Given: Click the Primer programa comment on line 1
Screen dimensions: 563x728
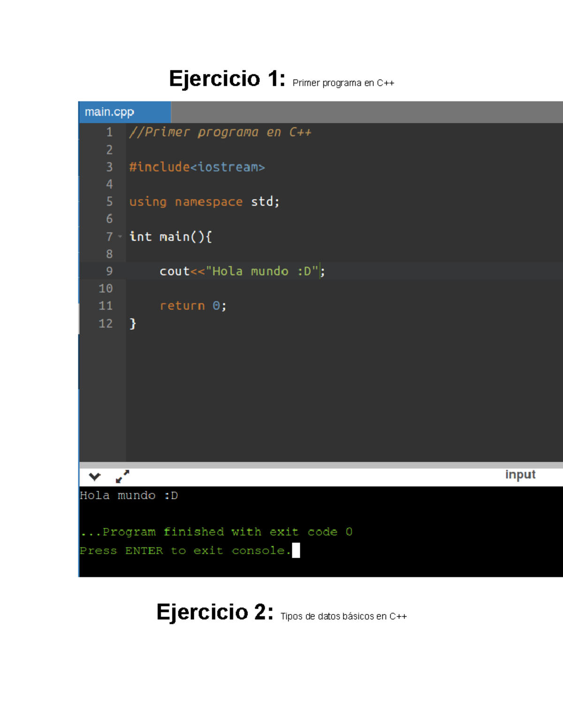Looking at the screenshot, I should [x=221, y=132].
